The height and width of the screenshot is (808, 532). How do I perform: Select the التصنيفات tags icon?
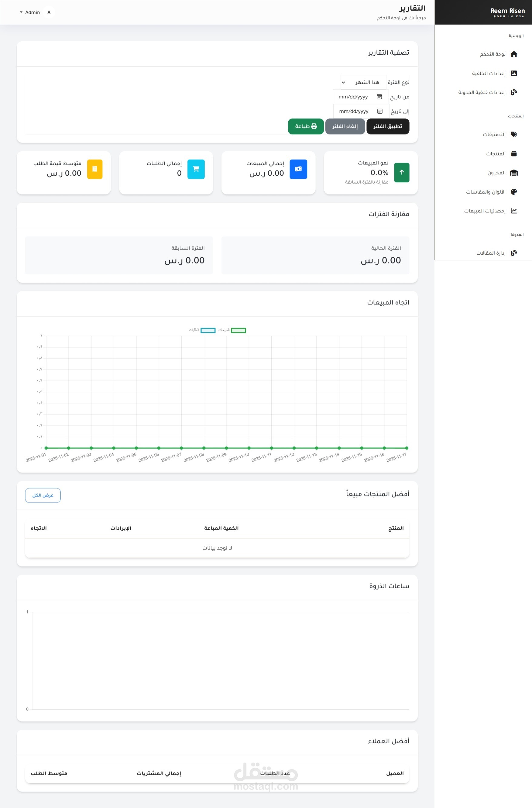[514, 134]
